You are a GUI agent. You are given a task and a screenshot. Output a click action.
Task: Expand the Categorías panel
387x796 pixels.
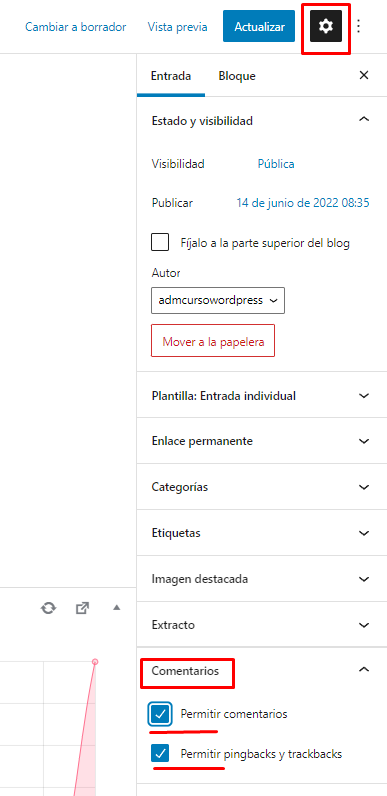(x=262, y=487)
